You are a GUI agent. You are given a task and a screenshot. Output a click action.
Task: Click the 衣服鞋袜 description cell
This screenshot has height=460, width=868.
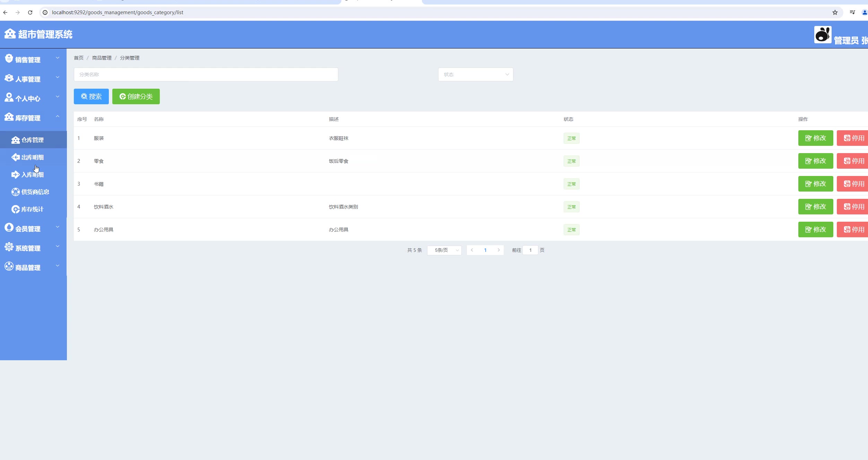tap(339, 138)
